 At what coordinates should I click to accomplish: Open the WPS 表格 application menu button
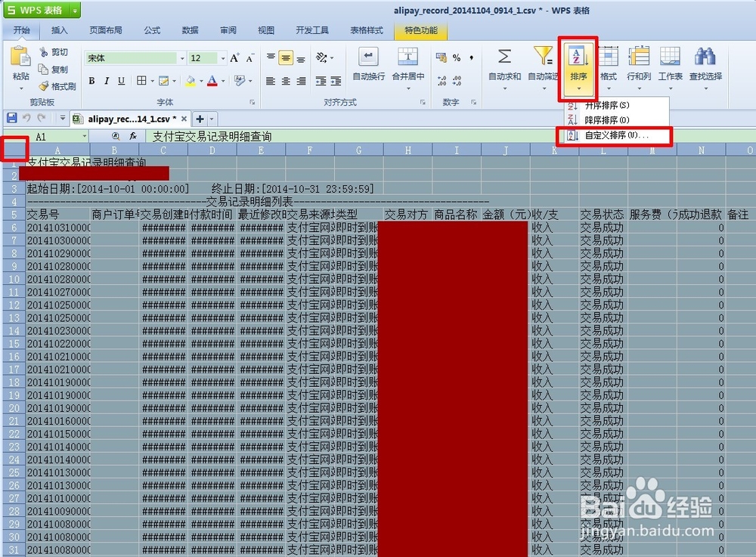pyautogui.click(x=42, y=10)
